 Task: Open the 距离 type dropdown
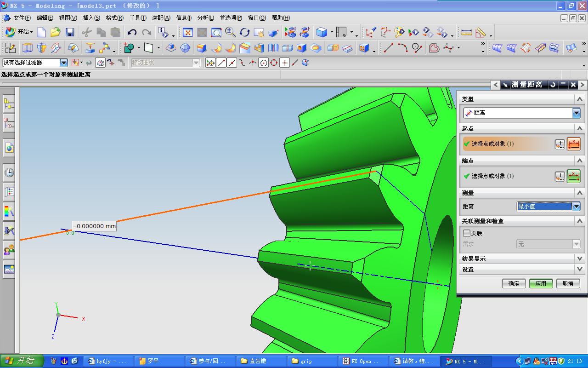click(x=577, y=113)
